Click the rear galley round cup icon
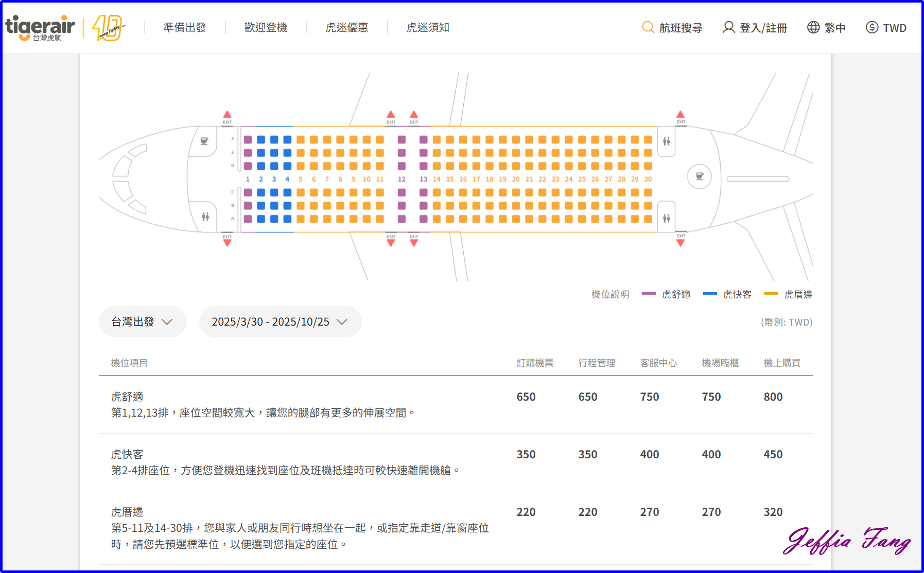924x573 pixels. pos(700,176)
